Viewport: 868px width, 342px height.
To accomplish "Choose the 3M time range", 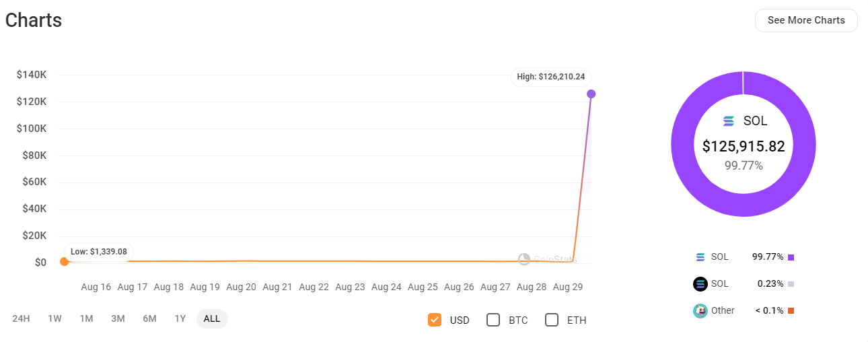I will [118, 319].
